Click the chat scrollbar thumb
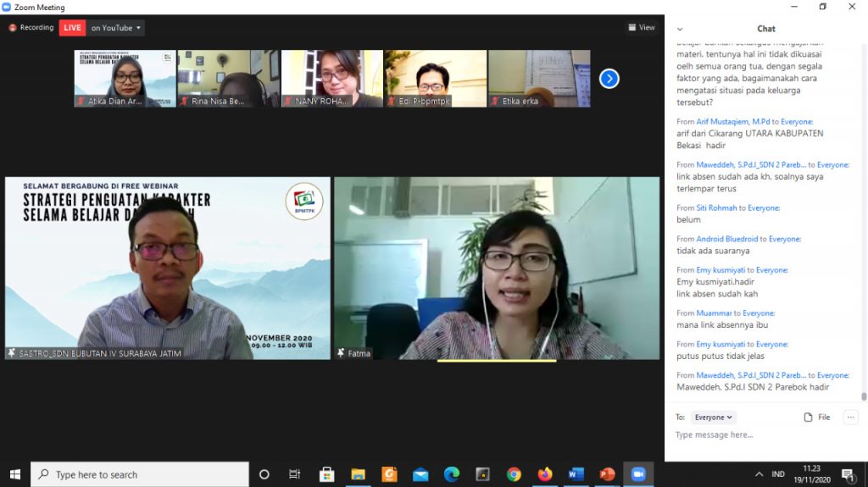868x487 pixels. [864, 396]
